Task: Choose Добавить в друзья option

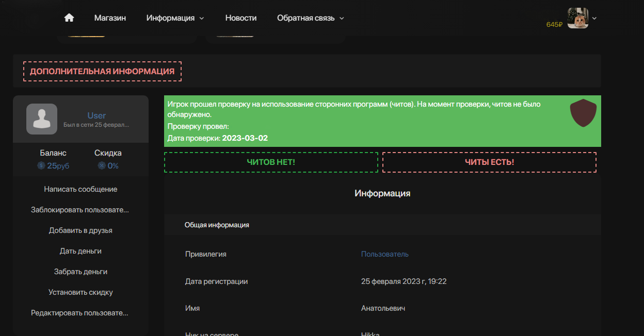Action: click(81, 230)
